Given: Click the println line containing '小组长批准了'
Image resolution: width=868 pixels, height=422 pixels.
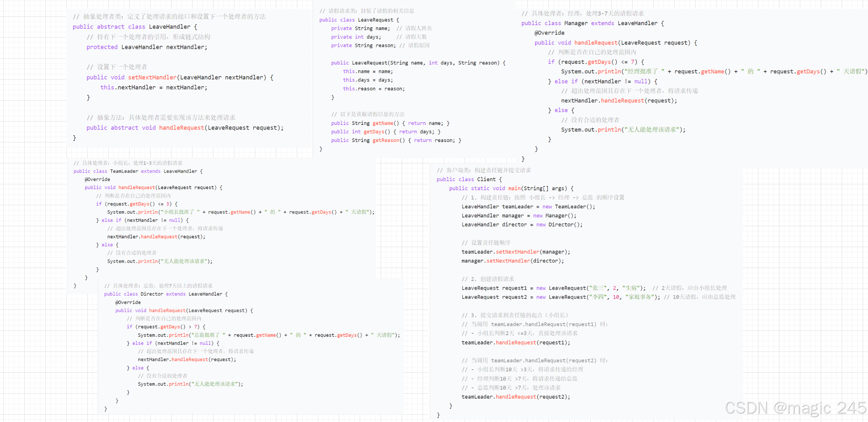Looking at the screenshot, I should point(240,212).
